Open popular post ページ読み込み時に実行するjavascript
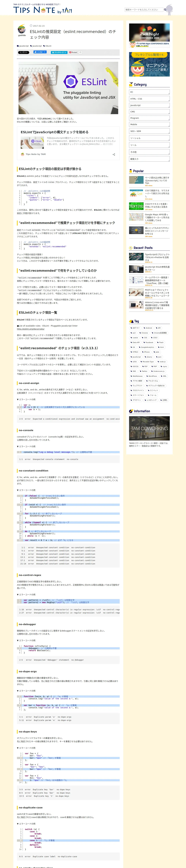186x868 pixels. (x=157, y=180)
